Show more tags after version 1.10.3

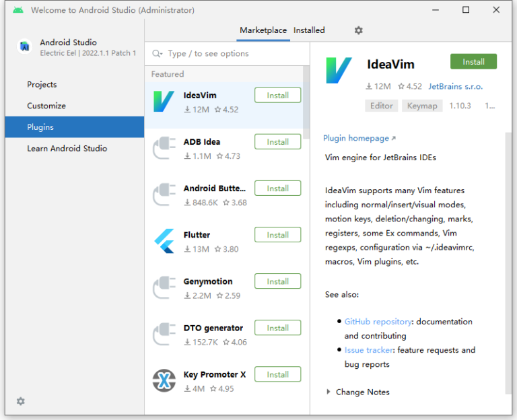[489, 106]
